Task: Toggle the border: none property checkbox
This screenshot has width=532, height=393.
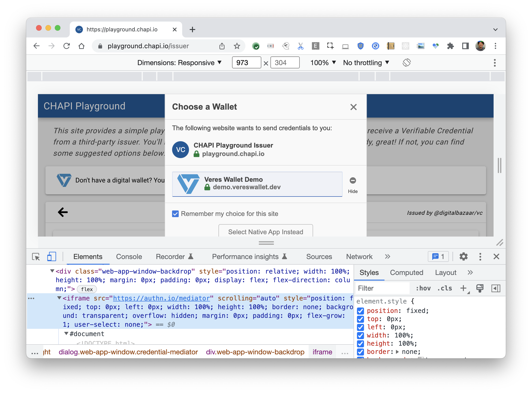Action: (x=361, y=352)
